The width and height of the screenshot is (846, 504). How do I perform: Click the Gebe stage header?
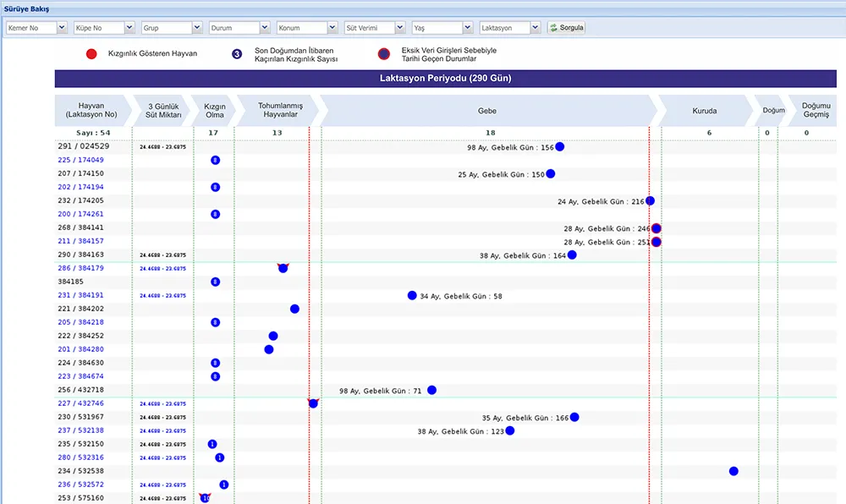486,111
